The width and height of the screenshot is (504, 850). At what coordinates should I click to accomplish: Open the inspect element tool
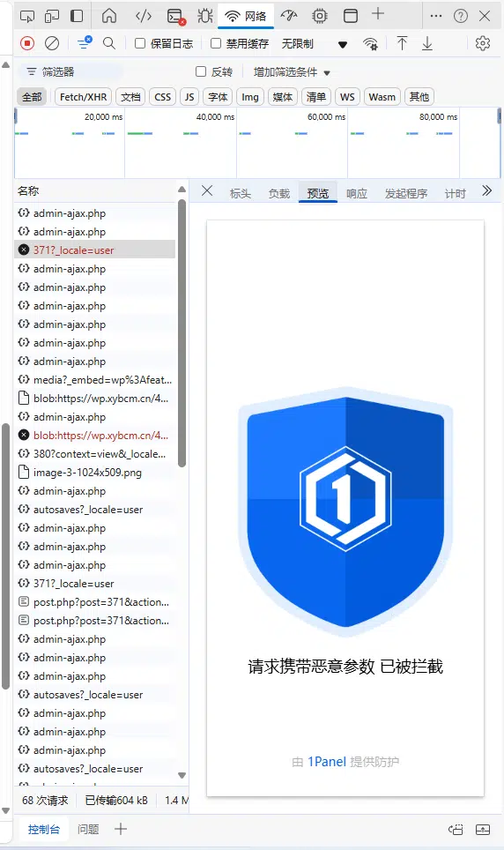26,16
